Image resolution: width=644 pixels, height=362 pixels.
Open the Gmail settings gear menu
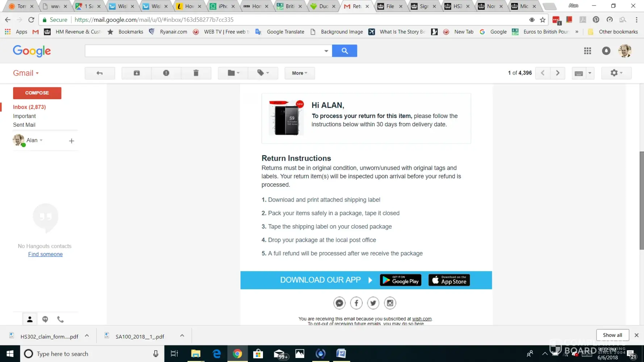coord(616,73)
